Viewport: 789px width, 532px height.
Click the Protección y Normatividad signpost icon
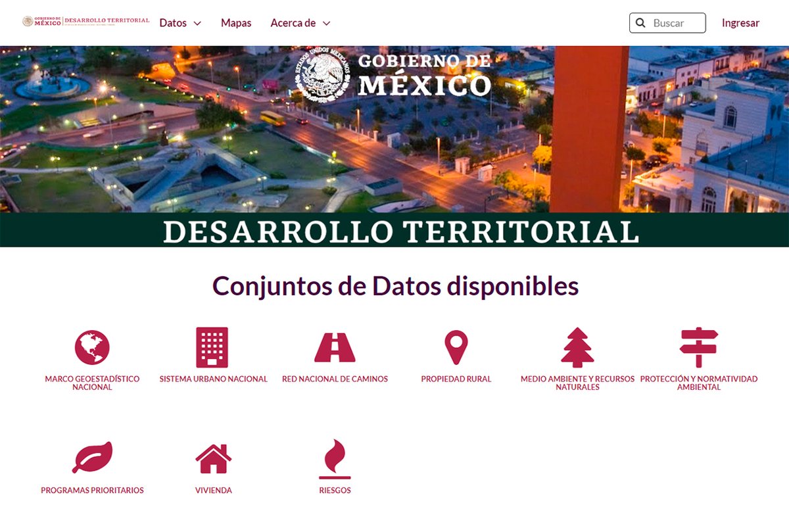coord(699,347)
